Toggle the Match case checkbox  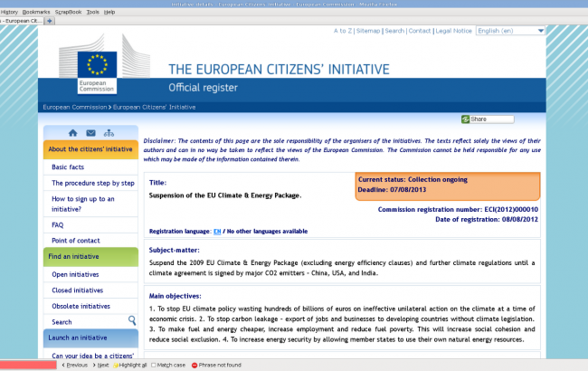tap(153, 365)
